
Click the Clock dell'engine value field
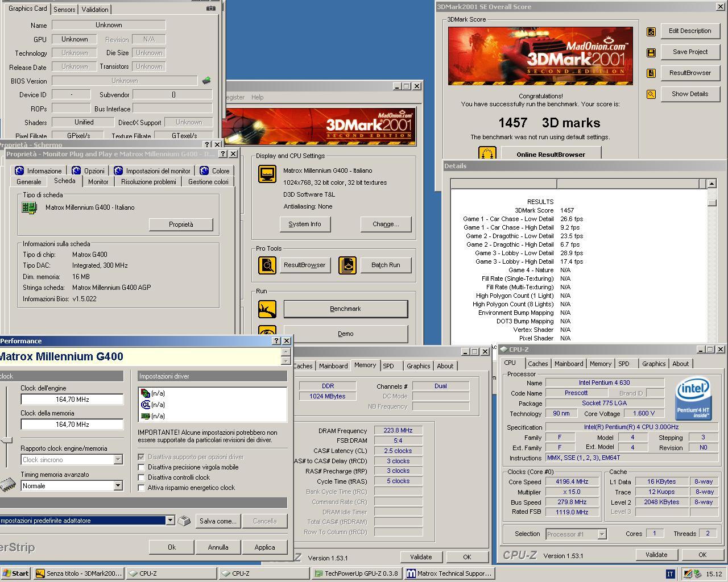(x=72, y=400)
